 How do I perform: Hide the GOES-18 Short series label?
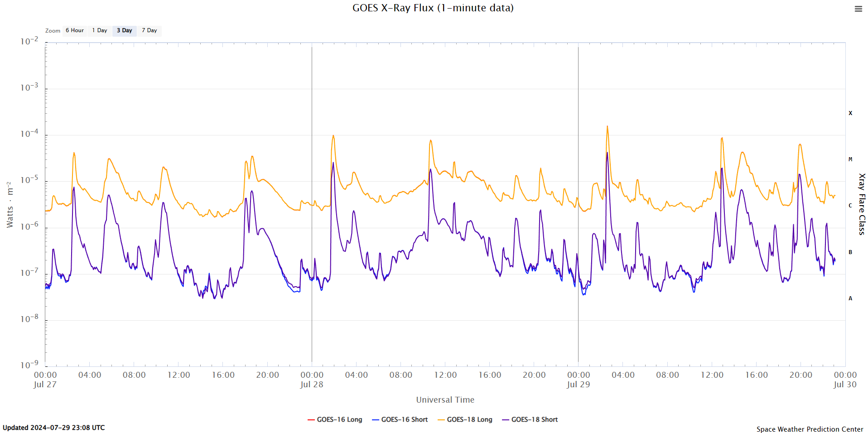pos(534,420)
